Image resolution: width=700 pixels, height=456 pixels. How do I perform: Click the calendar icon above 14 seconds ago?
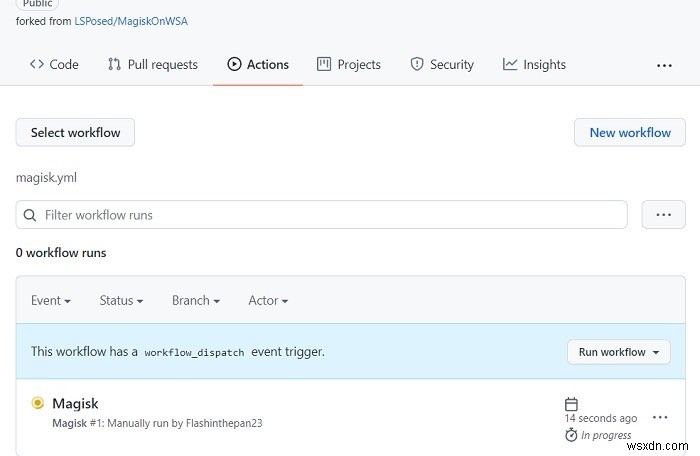(571, 404)
